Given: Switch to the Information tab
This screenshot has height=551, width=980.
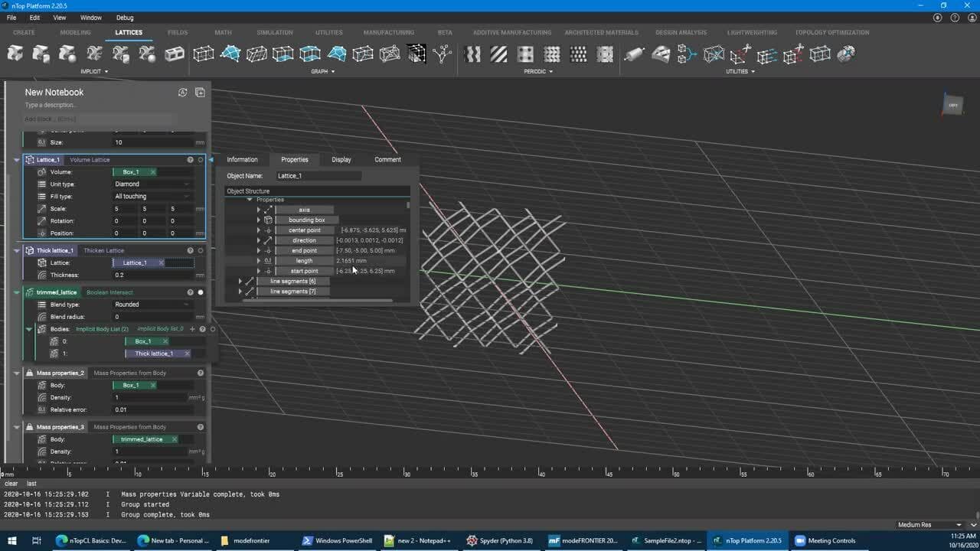Looking at the screenshot, I should coord(242,160).
